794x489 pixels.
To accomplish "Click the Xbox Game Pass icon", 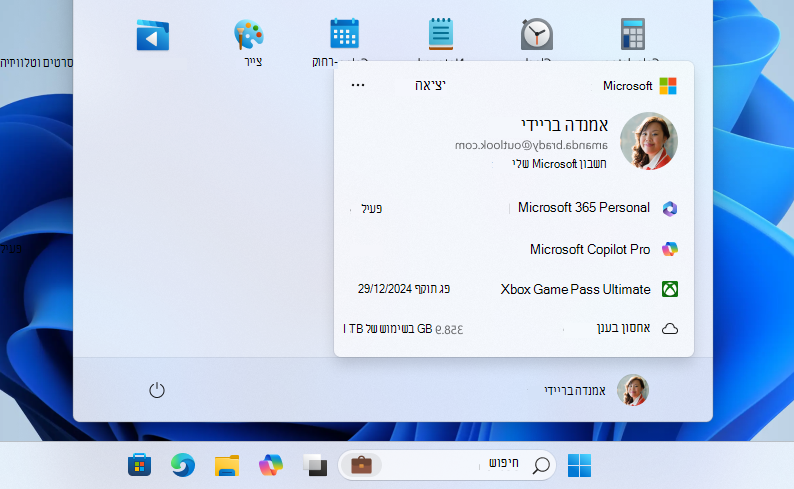I will [x=670, y=289].
